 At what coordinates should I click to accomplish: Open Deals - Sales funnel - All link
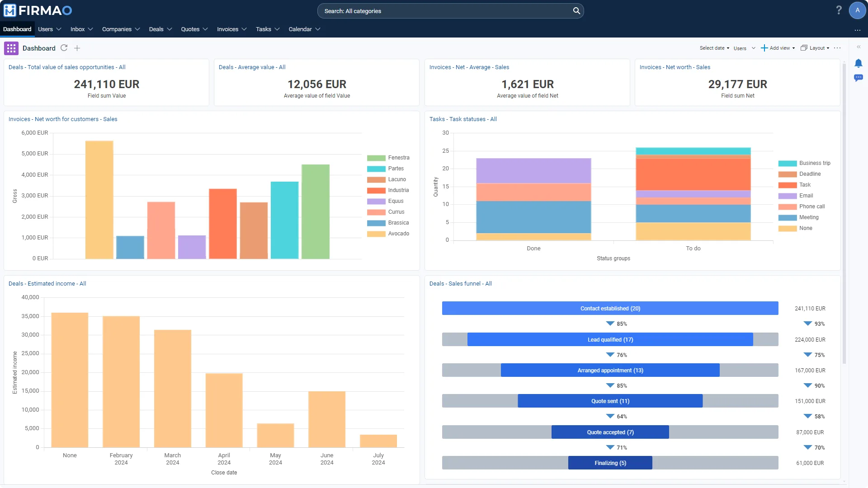click(460, 284)
